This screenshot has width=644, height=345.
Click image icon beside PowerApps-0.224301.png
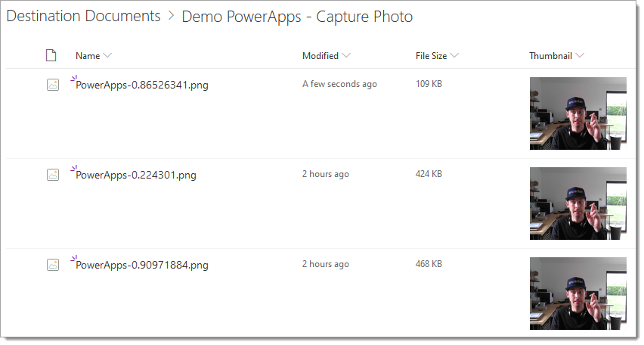[x=53, y=175]
